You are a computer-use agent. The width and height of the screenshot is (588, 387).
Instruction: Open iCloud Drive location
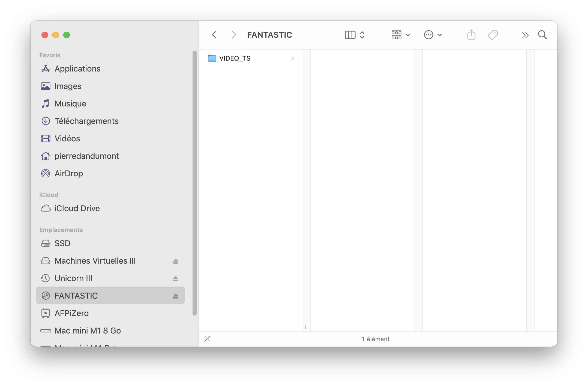77,209
